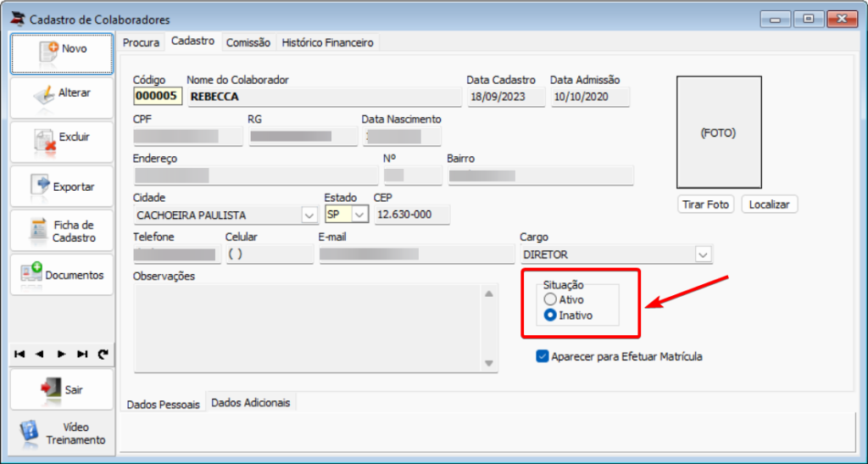Click the Nº address number field
The image size is (868, 464).
pyautogui.click(x=413, y=176)
